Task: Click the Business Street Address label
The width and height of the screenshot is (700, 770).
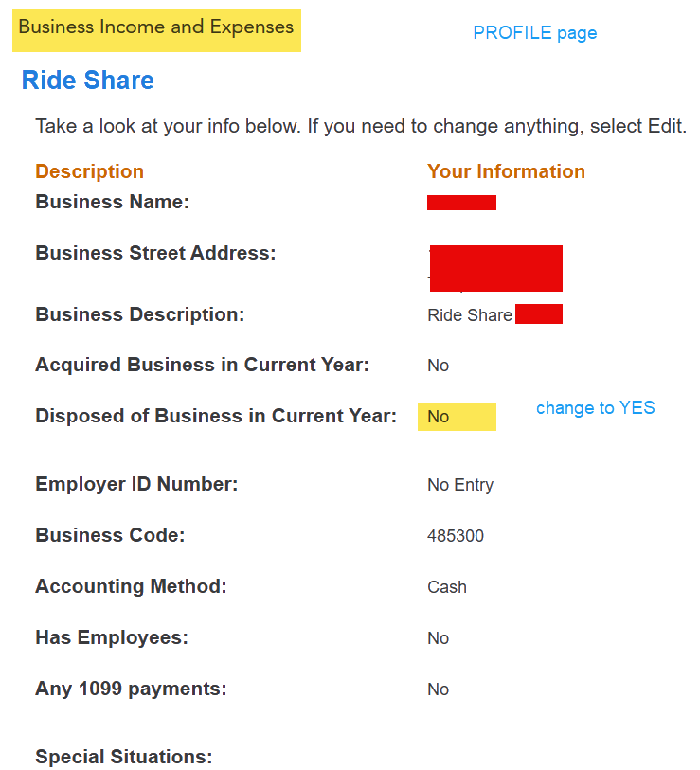Action: (155, 253)
